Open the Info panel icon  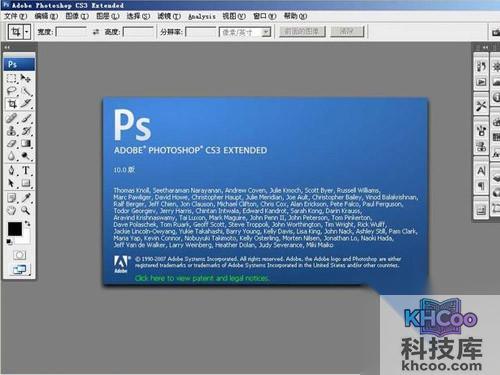click(496, 97)
